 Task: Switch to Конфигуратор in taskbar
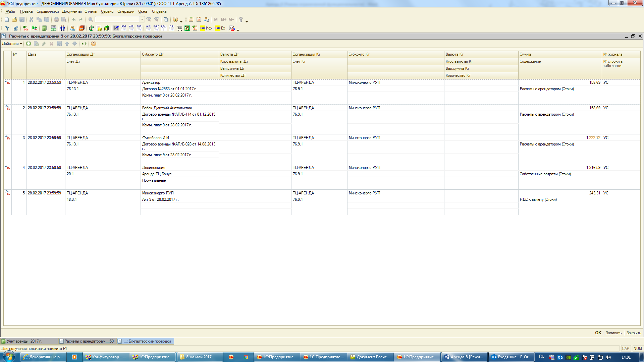(x=106, y=357)
